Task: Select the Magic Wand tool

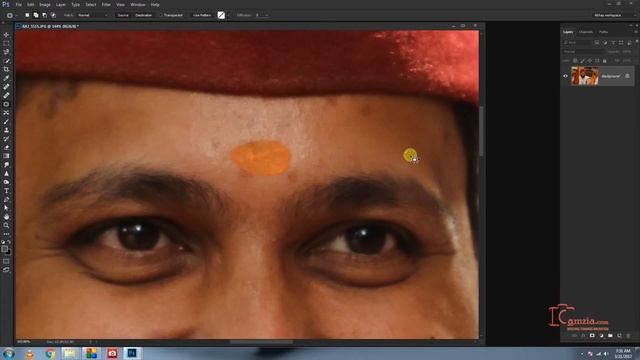Action: (6, 61)
